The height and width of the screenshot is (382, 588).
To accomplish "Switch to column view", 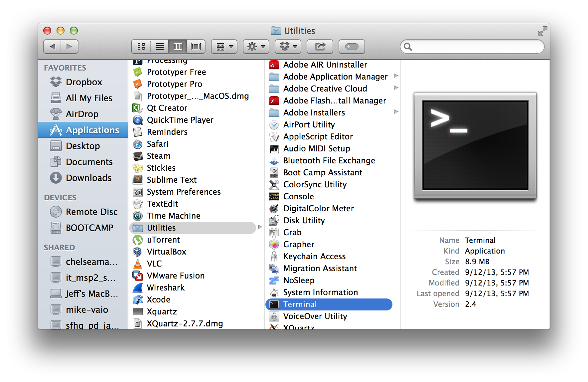I will coord(178,47).
